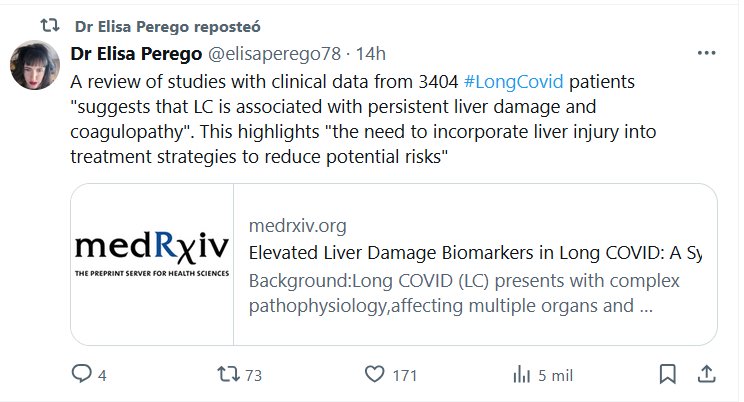Click the medrxiv.org domain text

point(297,225)
